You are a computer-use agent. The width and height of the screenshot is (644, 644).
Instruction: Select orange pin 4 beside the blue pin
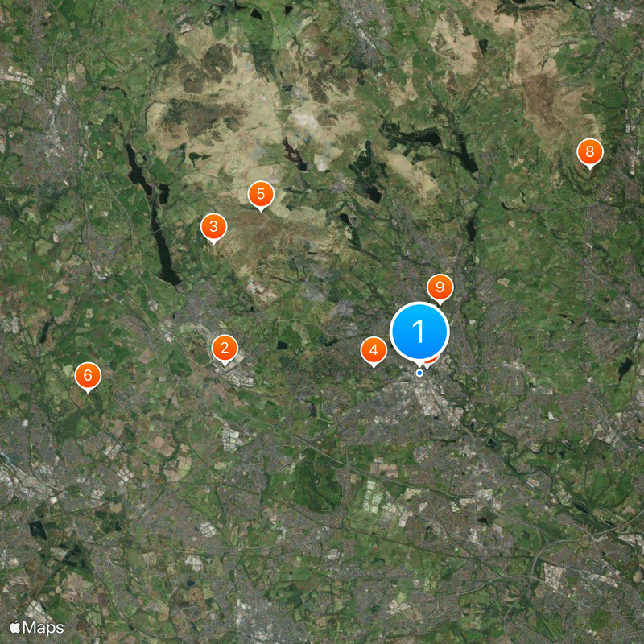[374, 350]
